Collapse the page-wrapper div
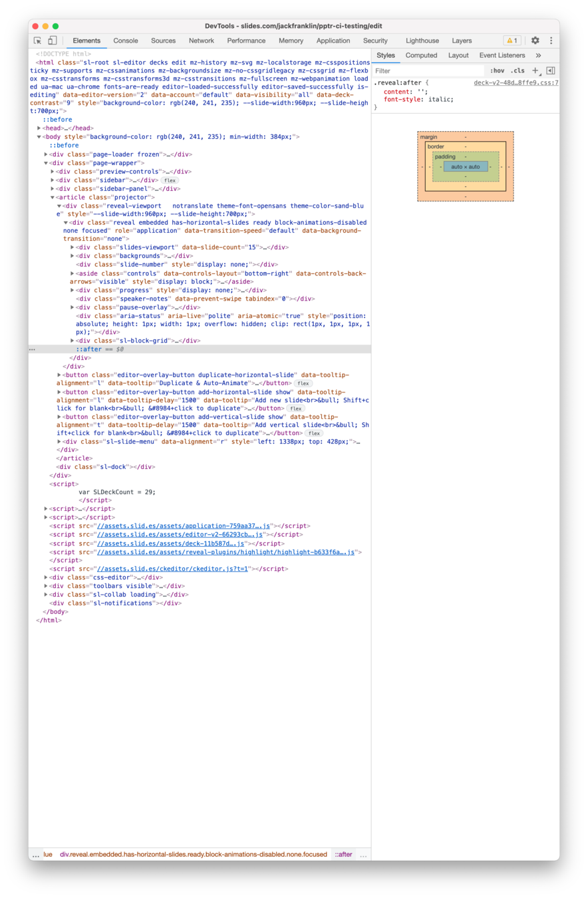 tap(46, 163)
